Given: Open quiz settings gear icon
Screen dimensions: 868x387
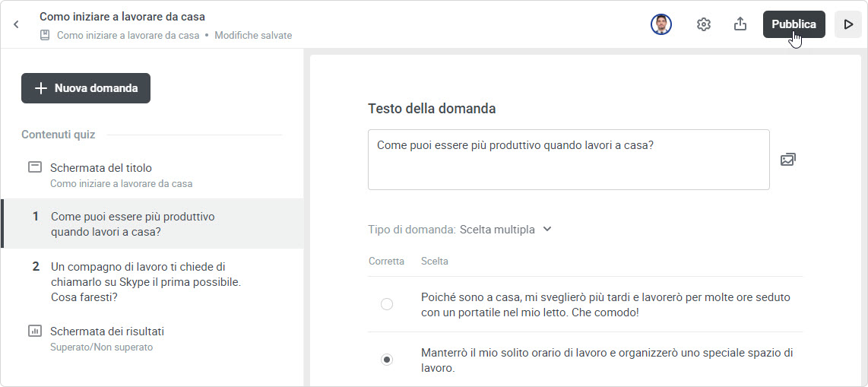Looking at the screenshot, I should pyautogui.click(x=704, y=24).
